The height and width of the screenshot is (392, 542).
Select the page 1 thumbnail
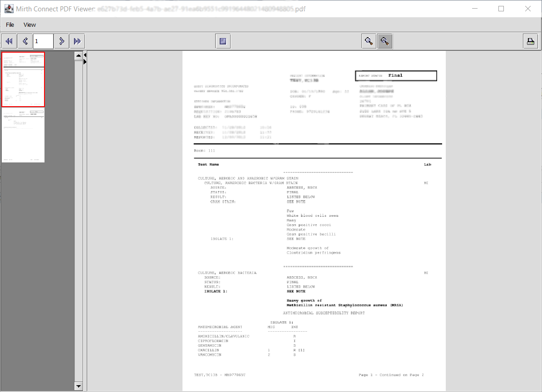pyautogui.click(x=23, y=79)
